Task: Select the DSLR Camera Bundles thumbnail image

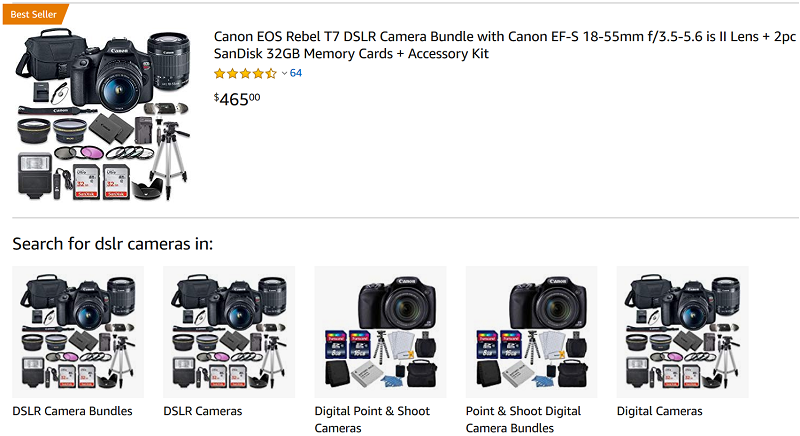Action: coord(78,333)
